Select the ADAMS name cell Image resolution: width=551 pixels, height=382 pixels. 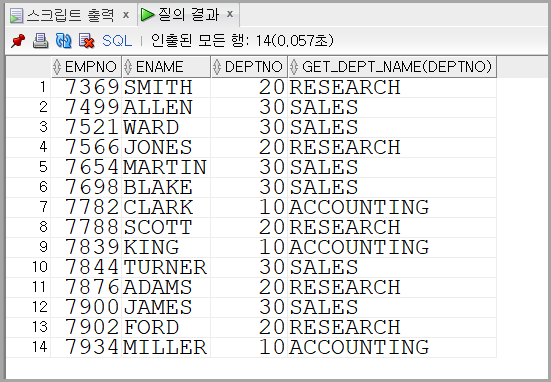166,287
